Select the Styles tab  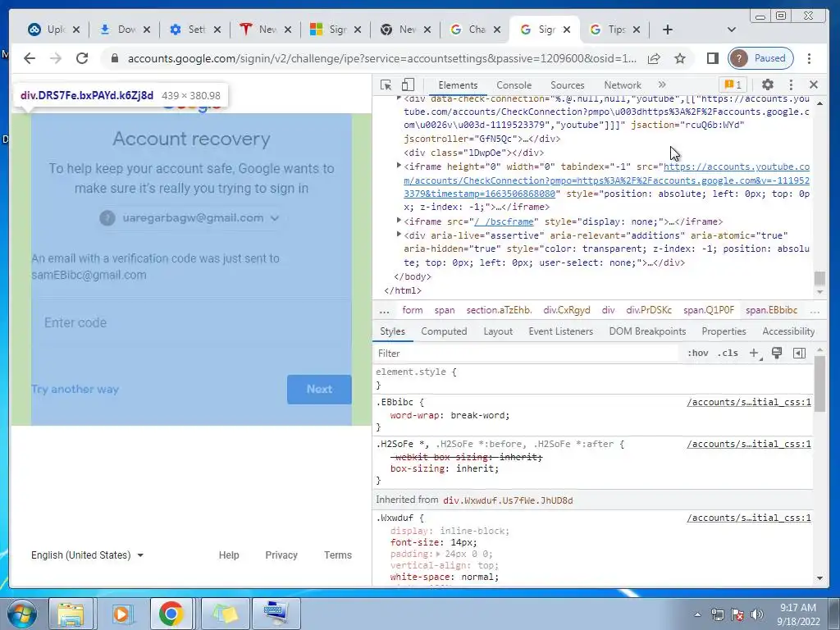pyautogui.click(x=392, y=331)
